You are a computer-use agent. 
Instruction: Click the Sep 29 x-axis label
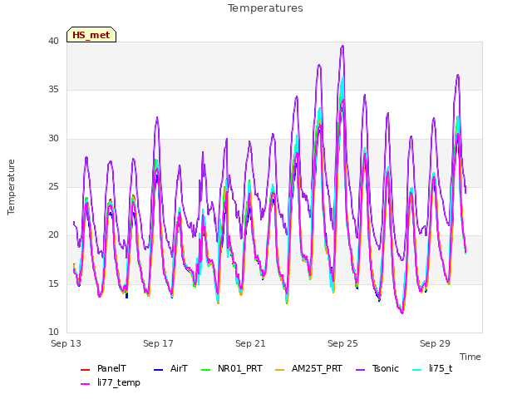pyautogui.click(x=435, y=343)
